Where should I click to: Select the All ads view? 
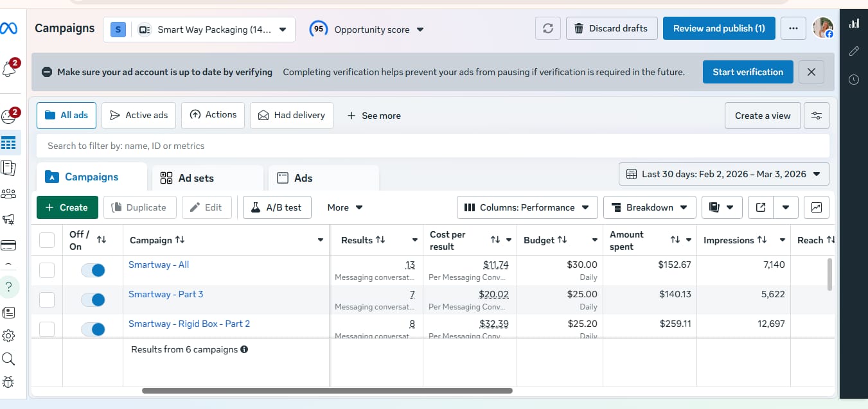pos(67,115)
